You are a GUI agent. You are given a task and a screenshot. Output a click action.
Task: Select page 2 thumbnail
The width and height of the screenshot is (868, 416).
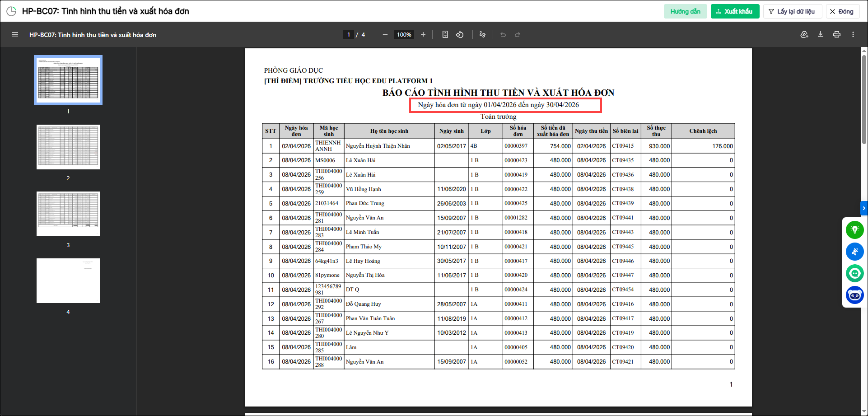pyautogui.click(x=68, y=147)
